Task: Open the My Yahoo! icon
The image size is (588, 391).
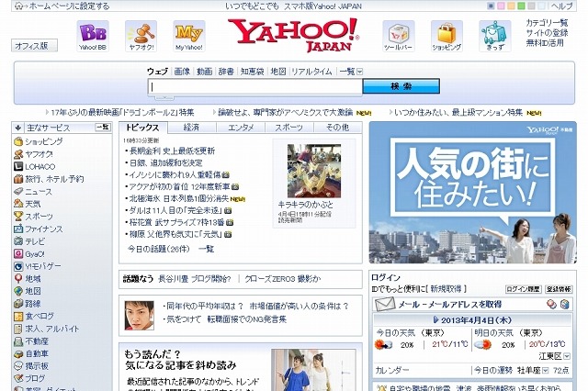Action: click(189, 36)
